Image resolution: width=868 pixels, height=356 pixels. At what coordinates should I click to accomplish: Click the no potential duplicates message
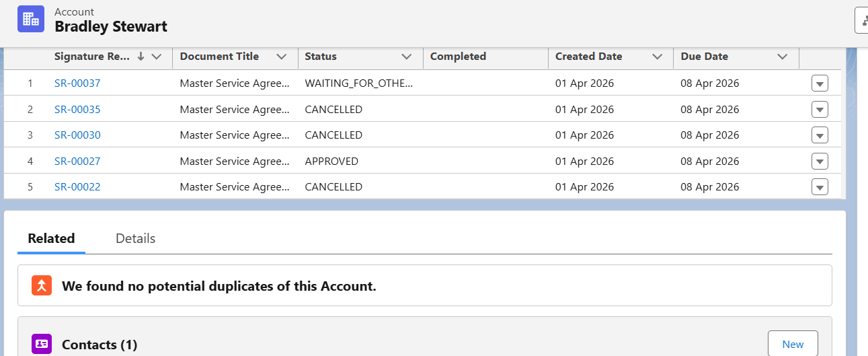tap(219, 286)
